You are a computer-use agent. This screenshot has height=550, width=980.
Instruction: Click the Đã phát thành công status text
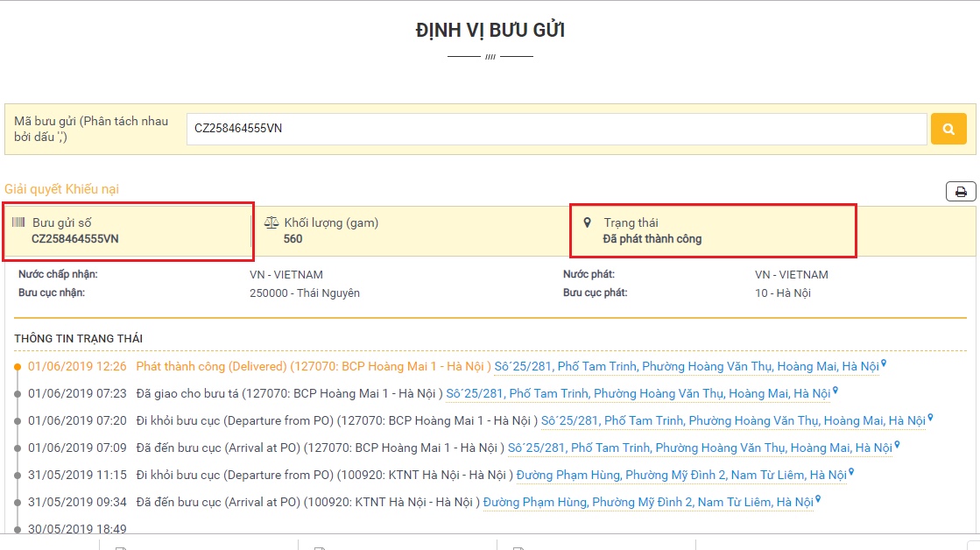652,239
